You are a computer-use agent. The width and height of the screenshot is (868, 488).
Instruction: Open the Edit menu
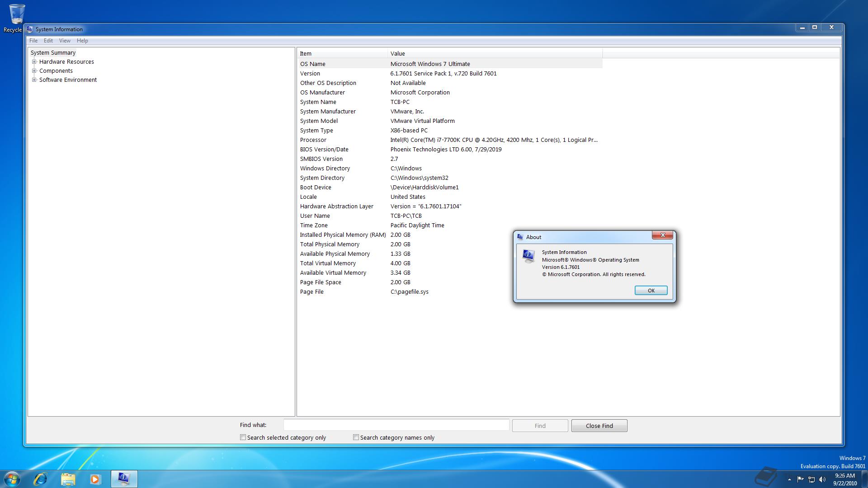tap(48, 41)
